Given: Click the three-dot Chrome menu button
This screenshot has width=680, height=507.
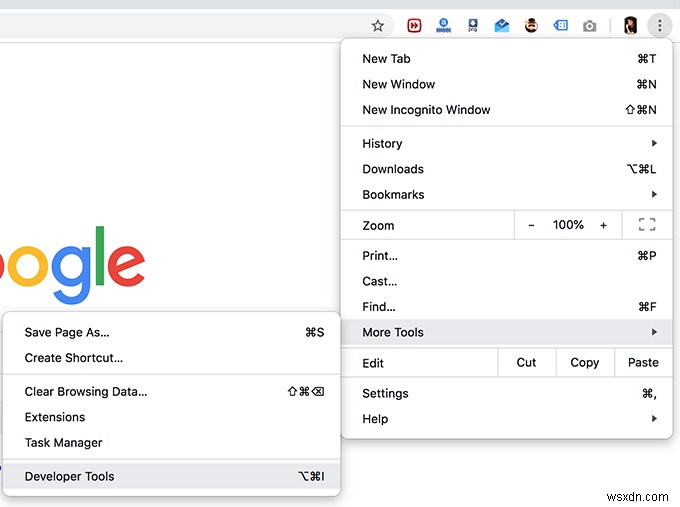Looking at the screenshot, I should pos(660,26).
